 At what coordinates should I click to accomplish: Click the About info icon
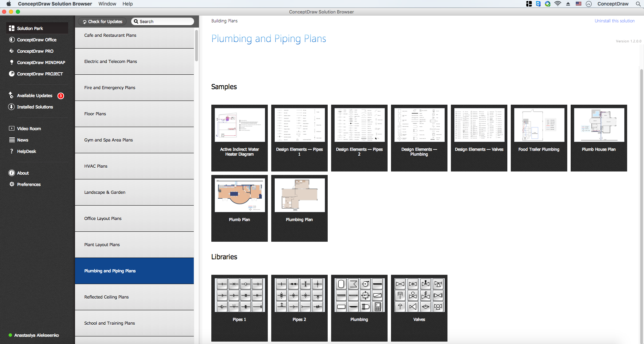click(x=12, y=173)
